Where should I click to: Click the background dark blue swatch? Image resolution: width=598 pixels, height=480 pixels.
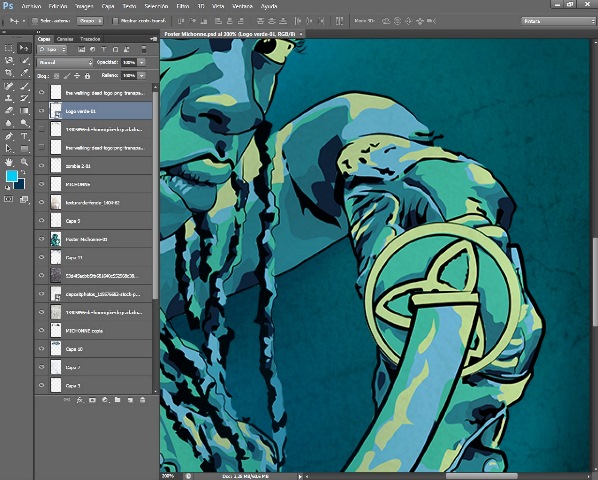click(x=20, y=185)
